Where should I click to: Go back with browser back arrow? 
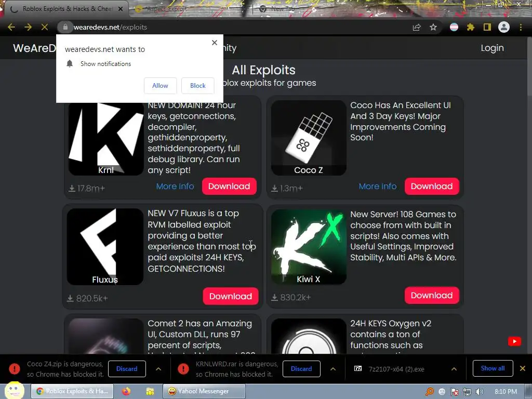click(11, 27)
